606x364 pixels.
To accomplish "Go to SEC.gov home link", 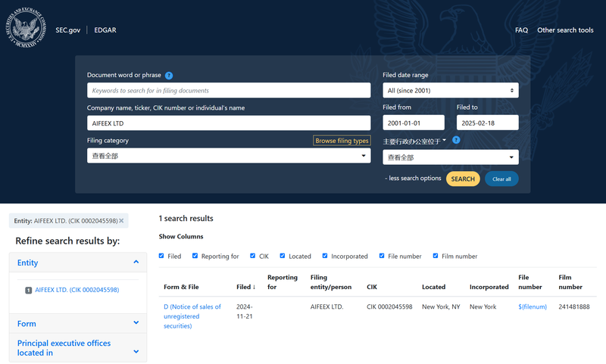I will 67,30.
